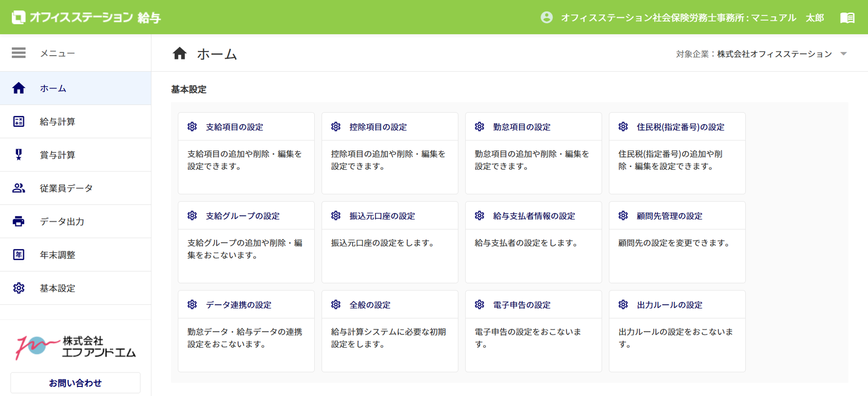The height and width of the screenshot is (396, 868).
Task: Click the description 振込元口座の設定をします。
Action: click(382, 243)
